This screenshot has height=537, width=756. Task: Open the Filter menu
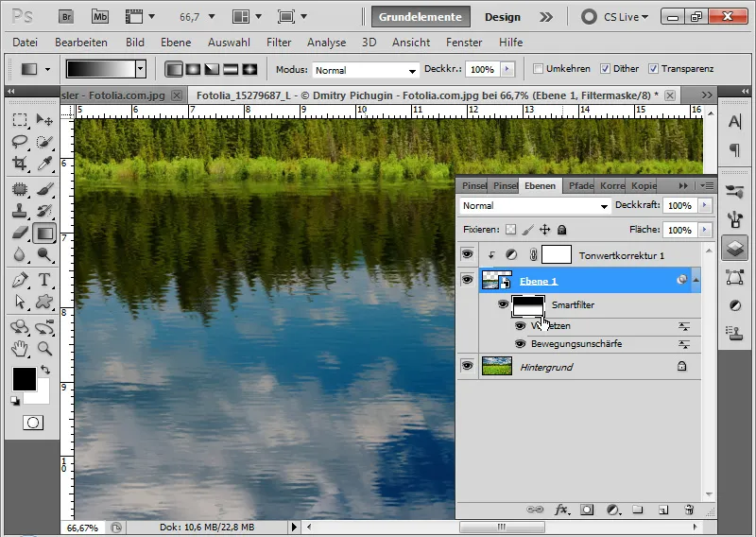279,43
